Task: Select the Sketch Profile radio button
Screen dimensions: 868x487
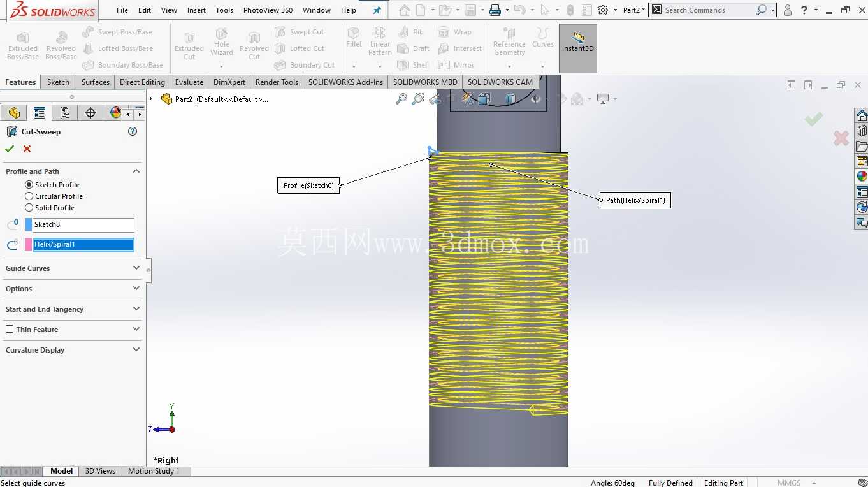Action: pyautogui.click(x=29, y=185)
